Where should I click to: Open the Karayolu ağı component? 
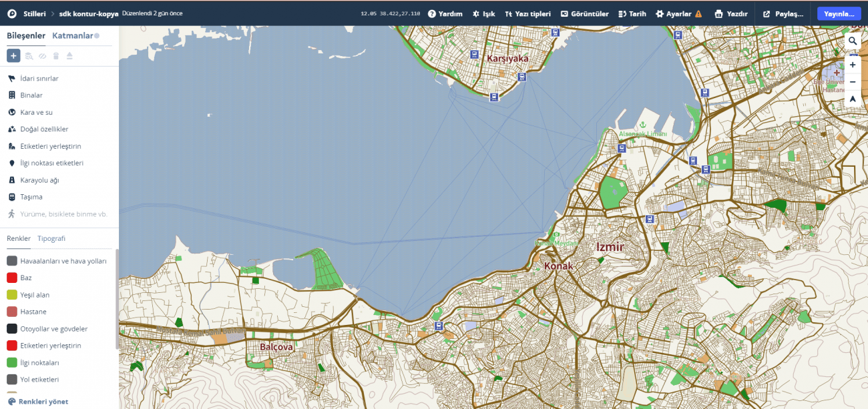pos(39,180)
